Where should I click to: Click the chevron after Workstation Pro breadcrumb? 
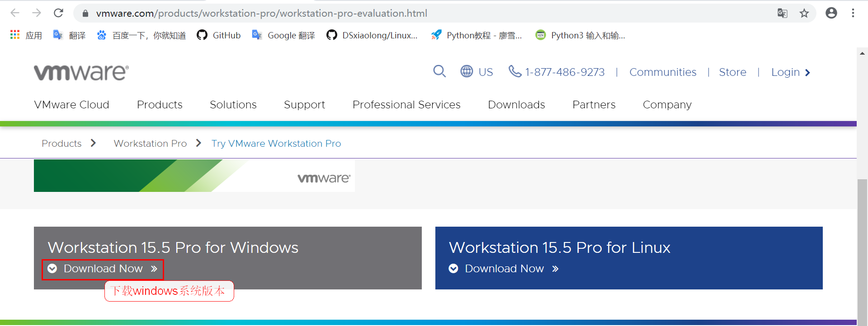(198, 143)
